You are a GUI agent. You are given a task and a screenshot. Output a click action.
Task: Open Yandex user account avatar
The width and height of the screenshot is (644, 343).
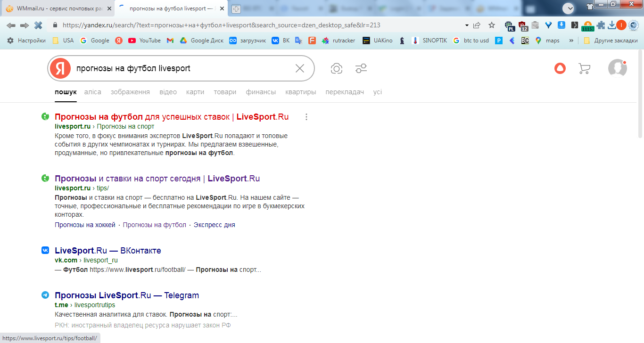click(x=618, y=68)
